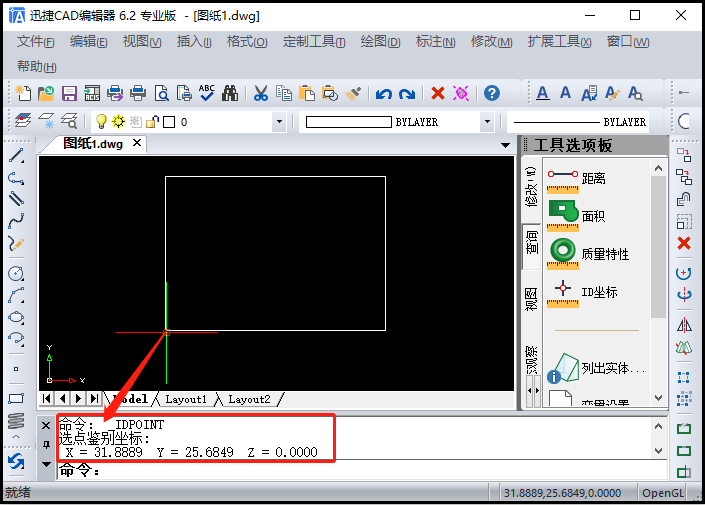Toggle the layer lightbulb on/off icon
This screenshot has height=505, width=705.
101,122
